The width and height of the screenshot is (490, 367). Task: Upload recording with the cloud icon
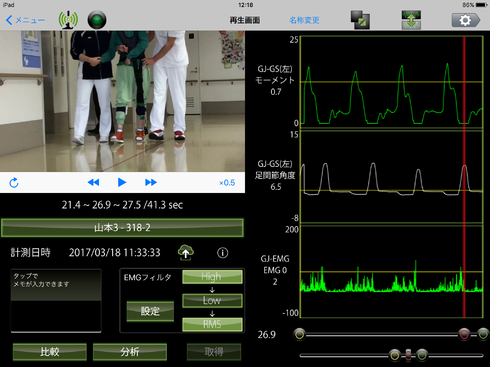pyautogui.click(x=186, y=252)
